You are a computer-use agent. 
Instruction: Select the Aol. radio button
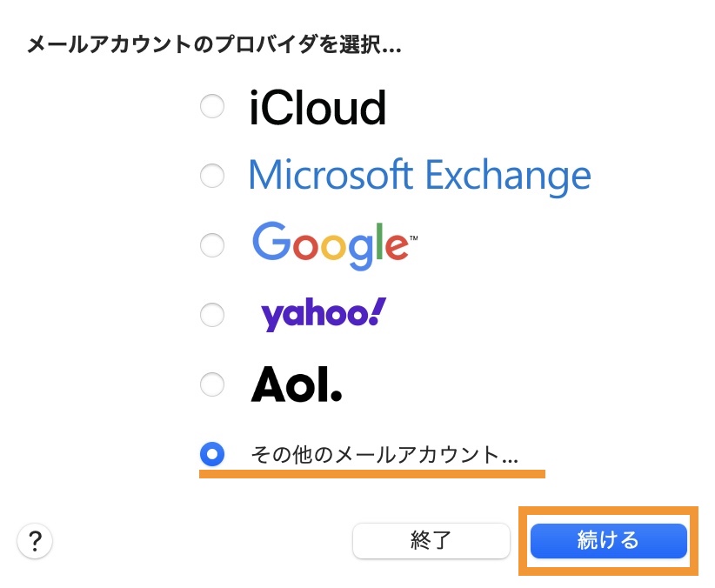(x=212, y=384)
